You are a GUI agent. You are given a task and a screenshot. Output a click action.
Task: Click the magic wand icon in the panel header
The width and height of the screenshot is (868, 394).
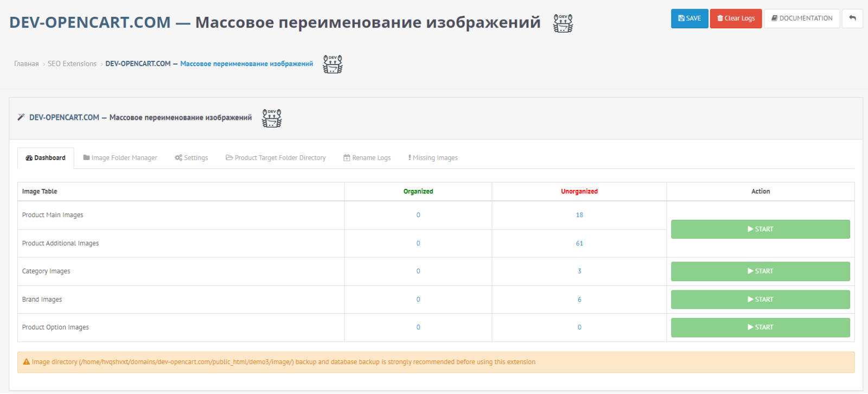pos(21,117)
